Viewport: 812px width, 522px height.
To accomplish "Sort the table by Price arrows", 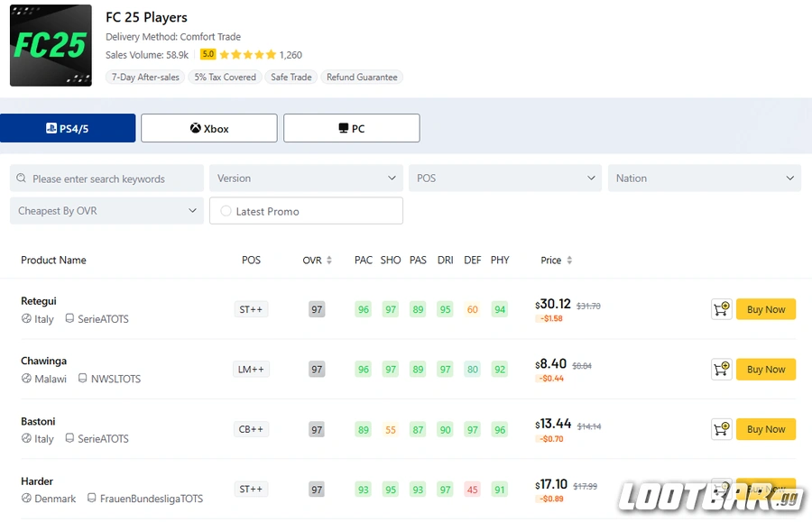I will coord(569,261).
